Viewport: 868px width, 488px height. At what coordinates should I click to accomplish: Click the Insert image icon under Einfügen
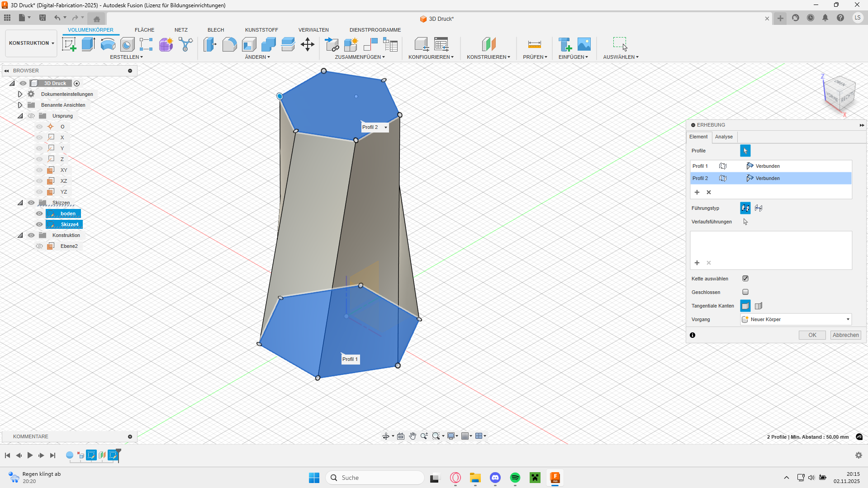click(x=584, y=44)
